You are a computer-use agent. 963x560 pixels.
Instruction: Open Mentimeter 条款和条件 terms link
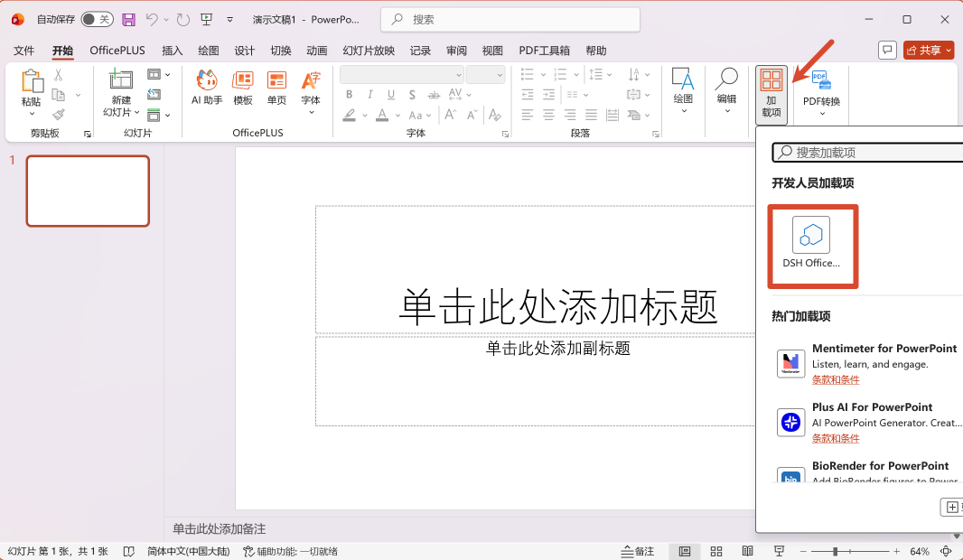836,379
